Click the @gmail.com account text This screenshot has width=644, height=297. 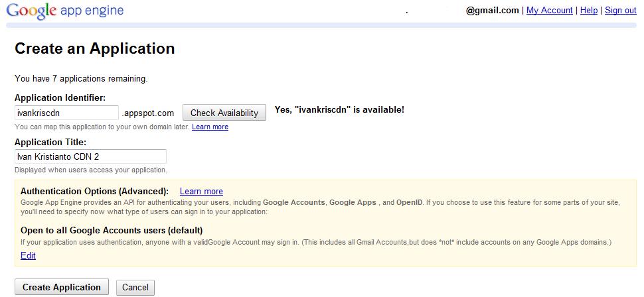tap(492, 10)
